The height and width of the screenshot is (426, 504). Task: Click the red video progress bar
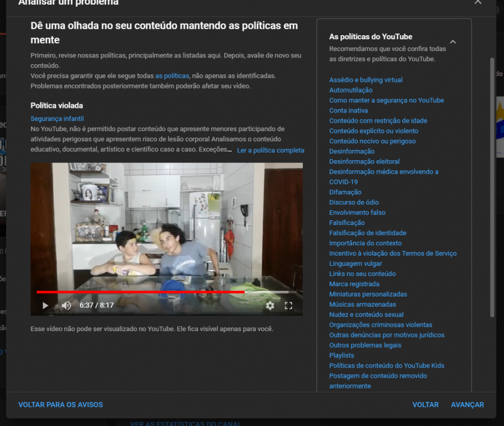click(x=166, y=292)
